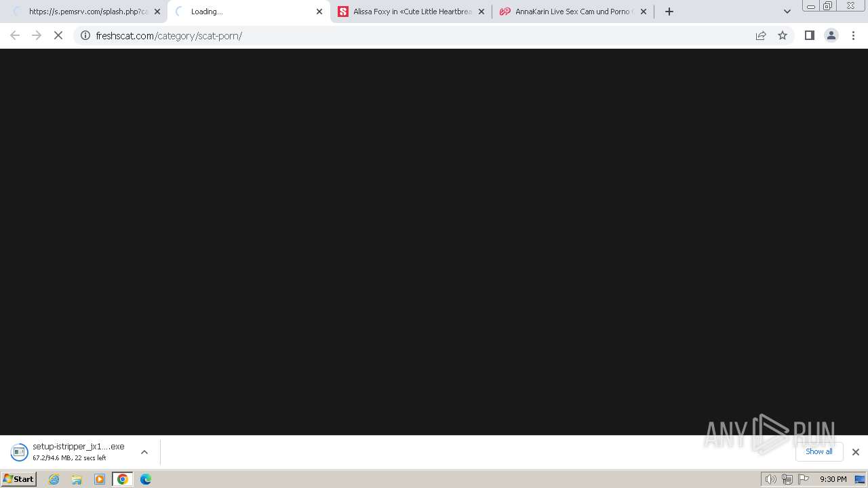Open the Windows Start menu

[19, 479]
